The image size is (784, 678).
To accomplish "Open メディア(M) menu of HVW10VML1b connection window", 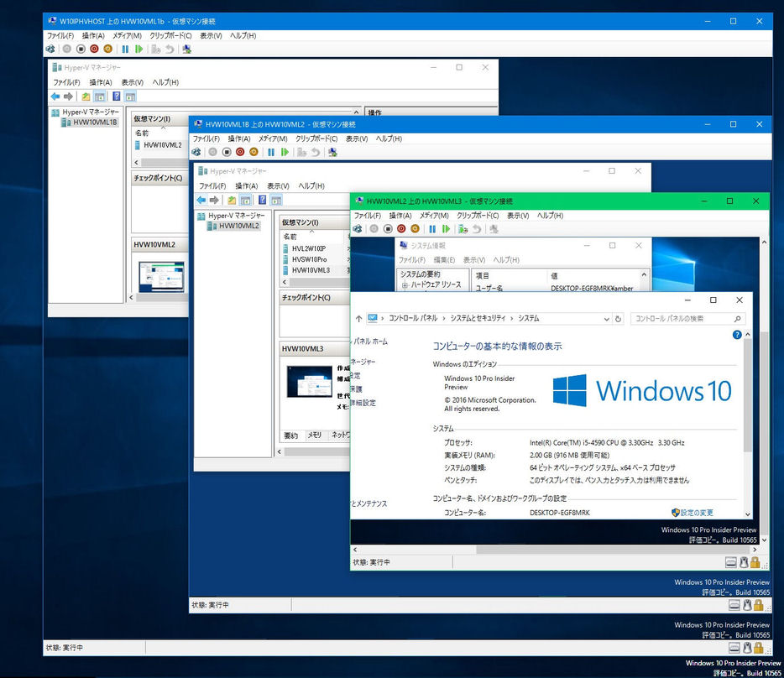I will click(127, 35).
